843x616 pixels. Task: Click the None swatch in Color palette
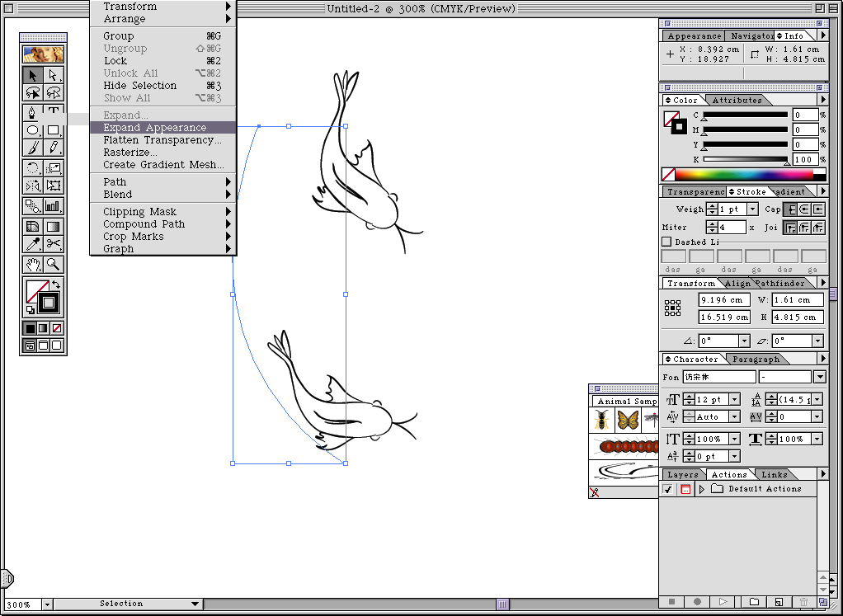(x=668, y=174)
